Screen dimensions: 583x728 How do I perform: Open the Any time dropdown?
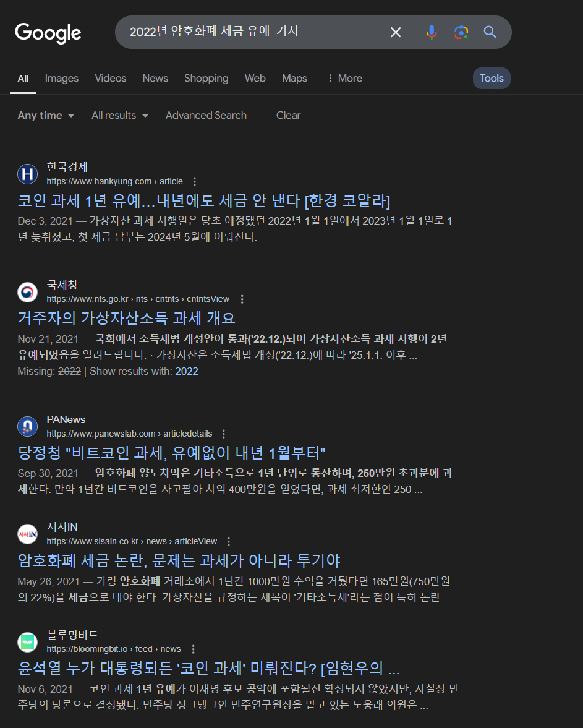46,116
